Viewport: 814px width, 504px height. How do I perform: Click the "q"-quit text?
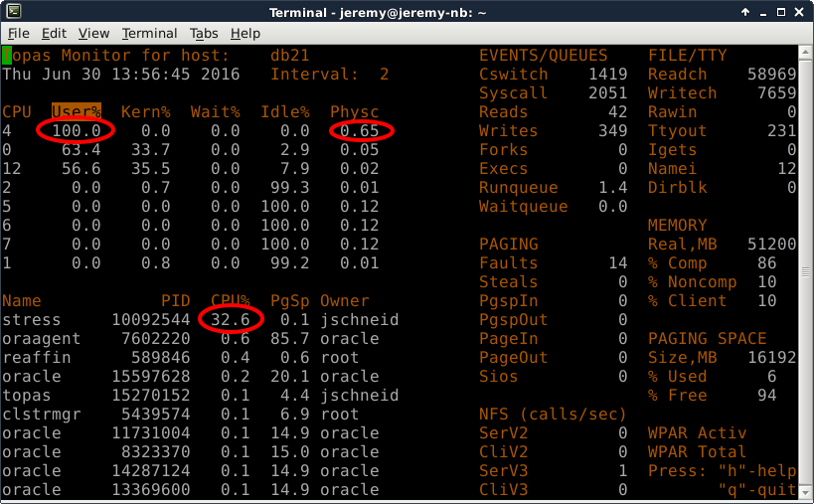coord(757,489)
